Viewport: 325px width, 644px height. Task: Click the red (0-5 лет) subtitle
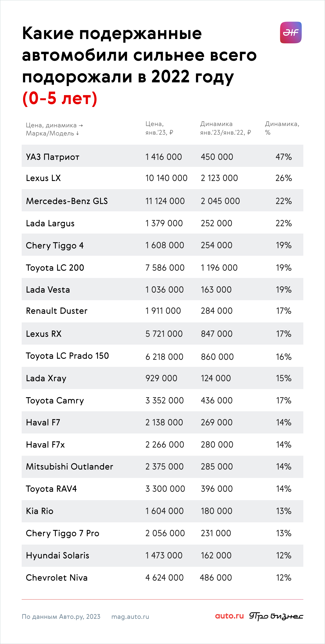coord(59,98)
